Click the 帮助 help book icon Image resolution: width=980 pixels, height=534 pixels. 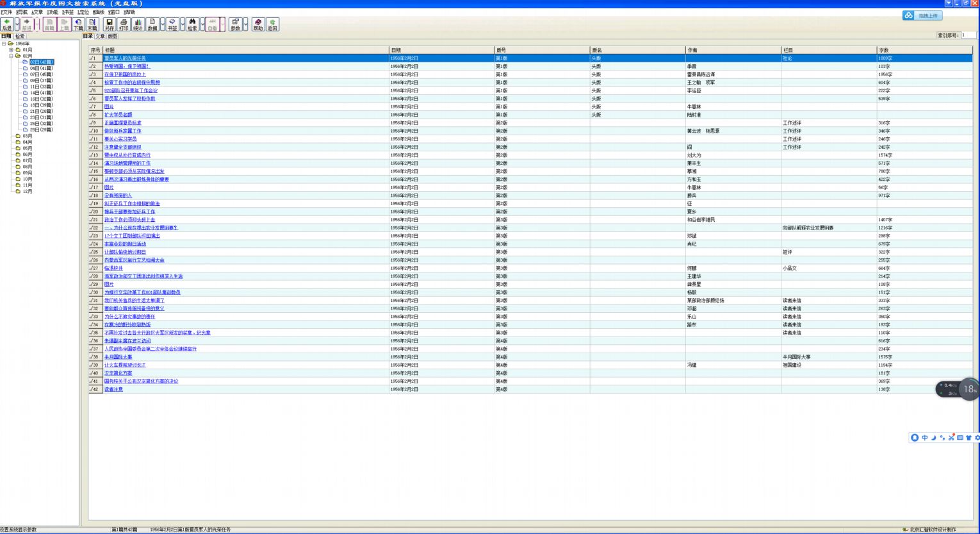point(258,24)
